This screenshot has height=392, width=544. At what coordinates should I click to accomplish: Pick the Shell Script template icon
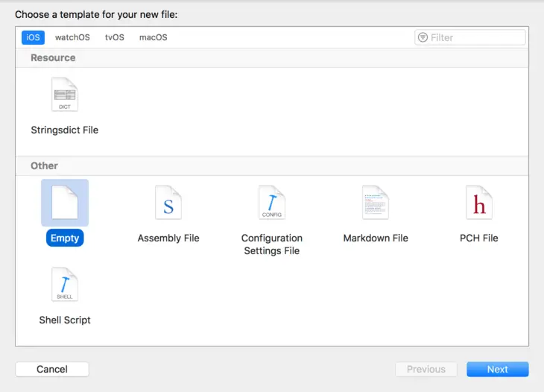tap(64, 285)
